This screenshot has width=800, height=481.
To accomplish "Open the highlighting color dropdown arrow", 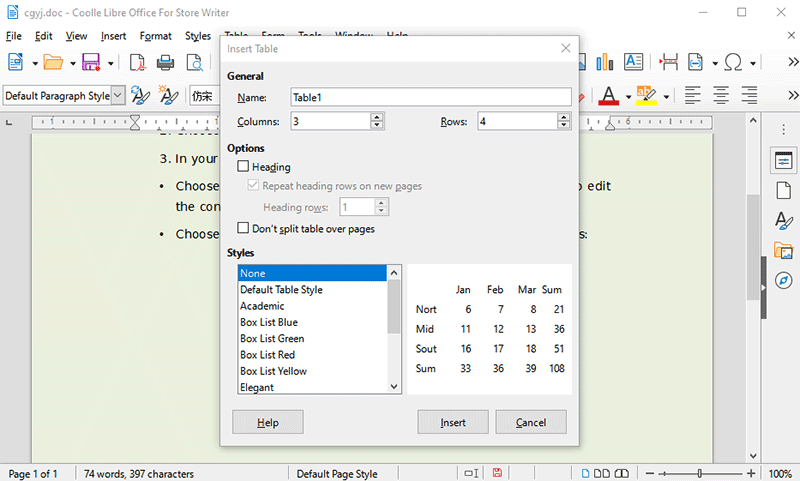I will [x=666, y=97].
